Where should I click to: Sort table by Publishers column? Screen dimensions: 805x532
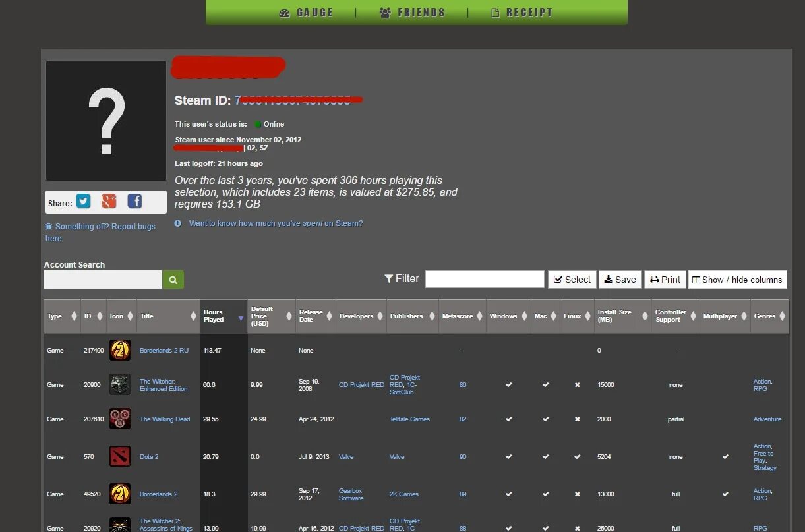[412, 316]
